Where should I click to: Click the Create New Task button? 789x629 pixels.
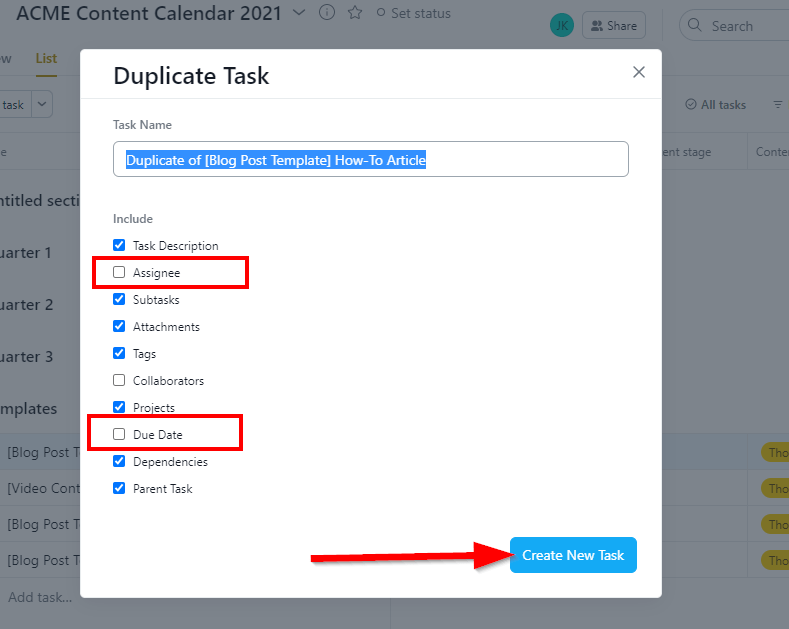tap(573, 555)
